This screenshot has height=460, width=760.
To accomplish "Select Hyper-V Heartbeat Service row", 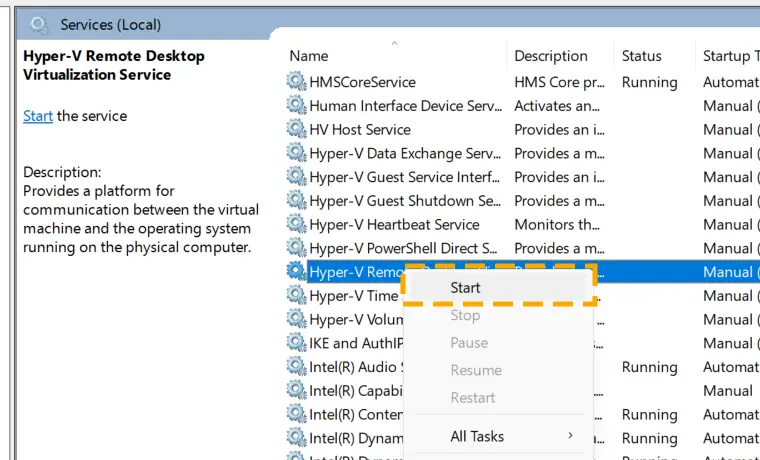I will (522, 224).
